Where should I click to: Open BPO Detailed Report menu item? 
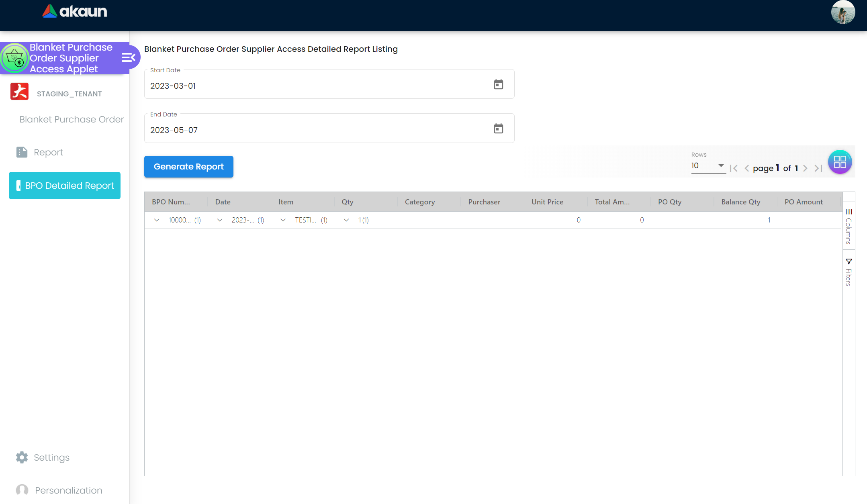point(65,186)
